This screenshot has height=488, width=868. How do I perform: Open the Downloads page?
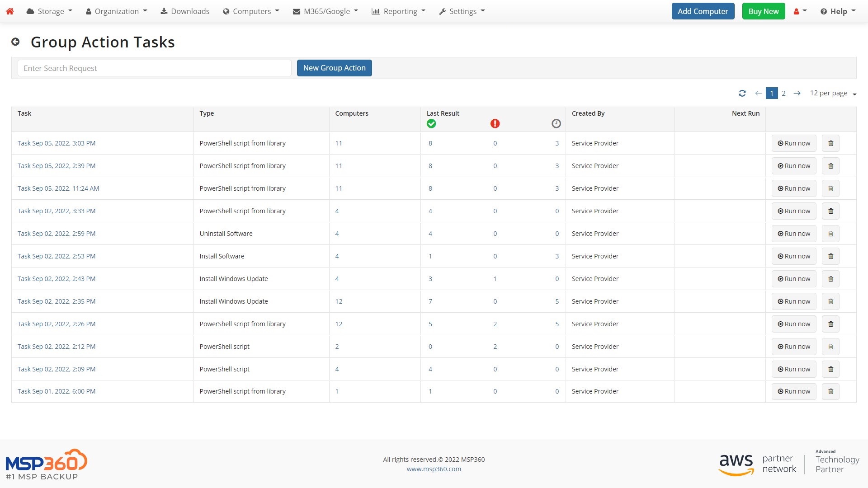pos(185,11)
